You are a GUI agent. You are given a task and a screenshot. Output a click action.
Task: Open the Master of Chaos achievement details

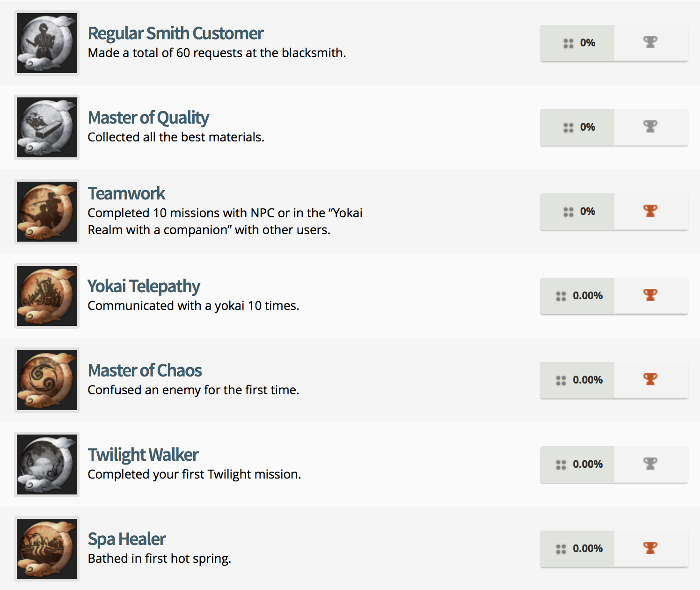tap(145, 370)
